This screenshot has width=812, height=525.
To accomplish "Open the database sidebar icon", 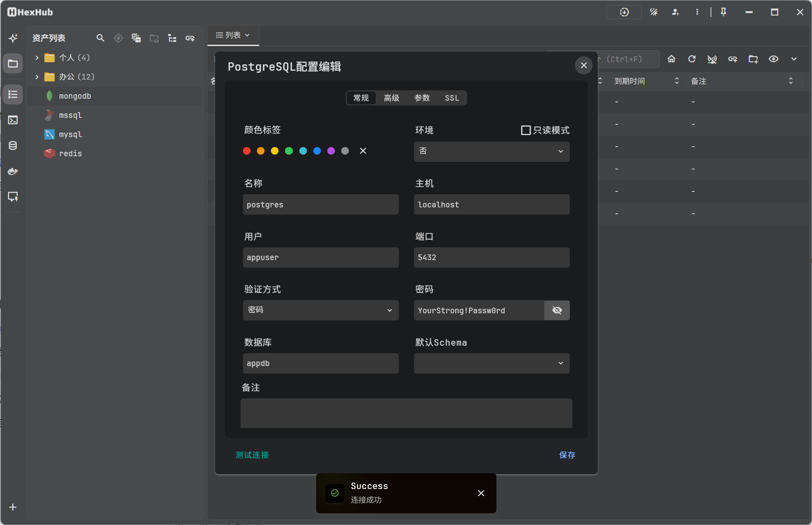I will pyautogui.click(x=13, y=145).
